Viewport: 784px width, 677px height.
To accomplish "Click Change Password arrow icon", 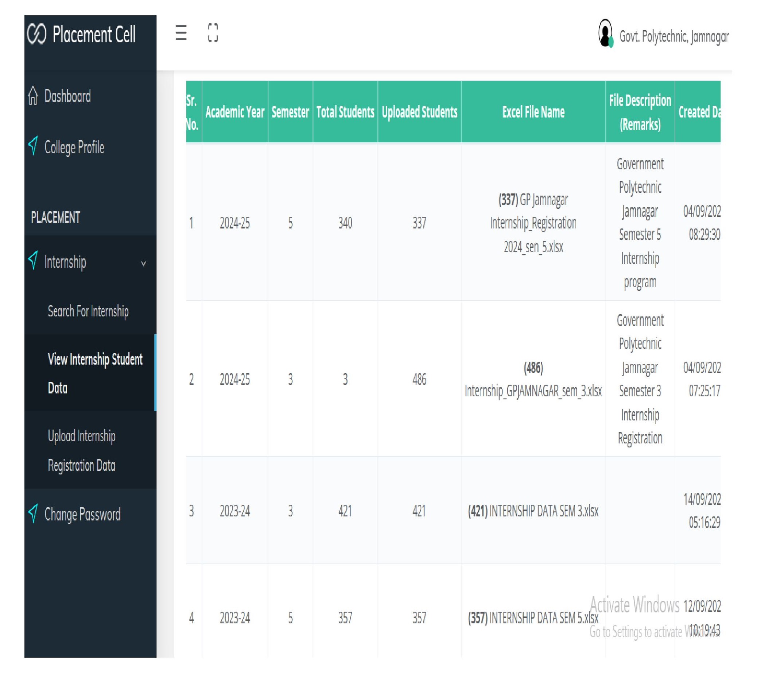I will click(33, 514).
